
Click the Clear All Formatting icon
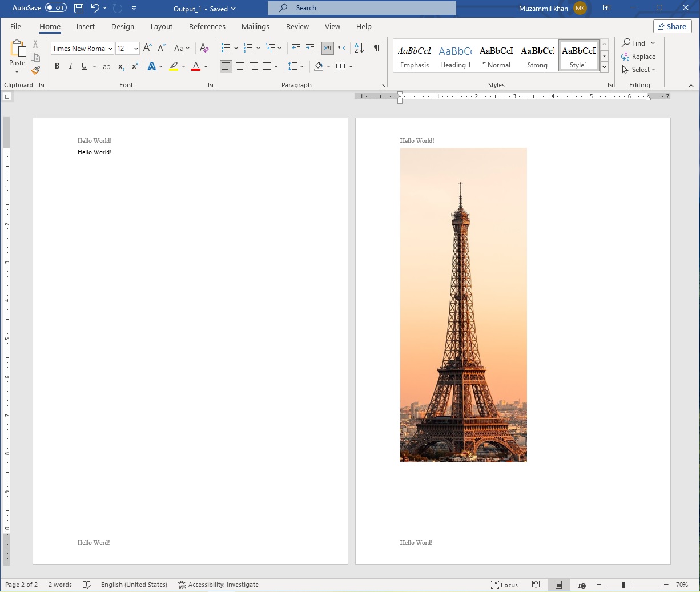click(x=204, y=48)
